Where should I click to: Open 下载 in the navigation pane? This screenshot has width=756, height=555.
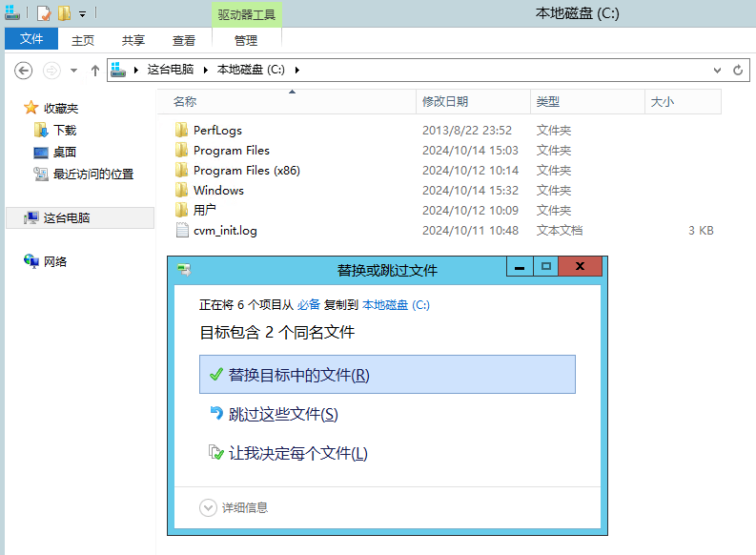click(x=65, y=131)
